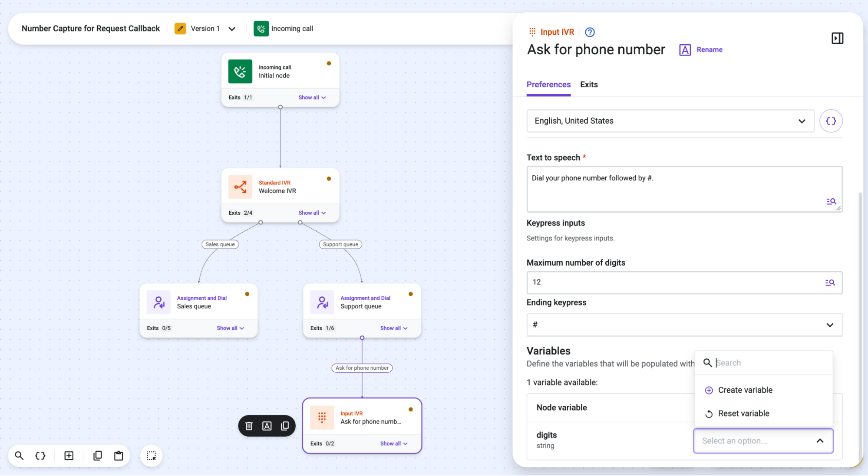The image size is (868, 476).
Task: Click the Support queue connection label
Action: pos(340,244)
